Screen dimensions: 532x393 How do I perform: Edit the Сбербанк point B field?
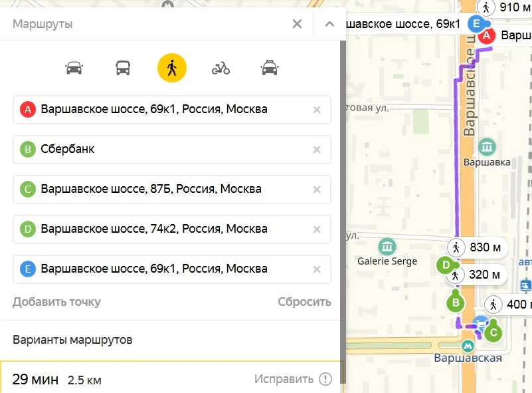pyautogui.click(x=171, y=149)
